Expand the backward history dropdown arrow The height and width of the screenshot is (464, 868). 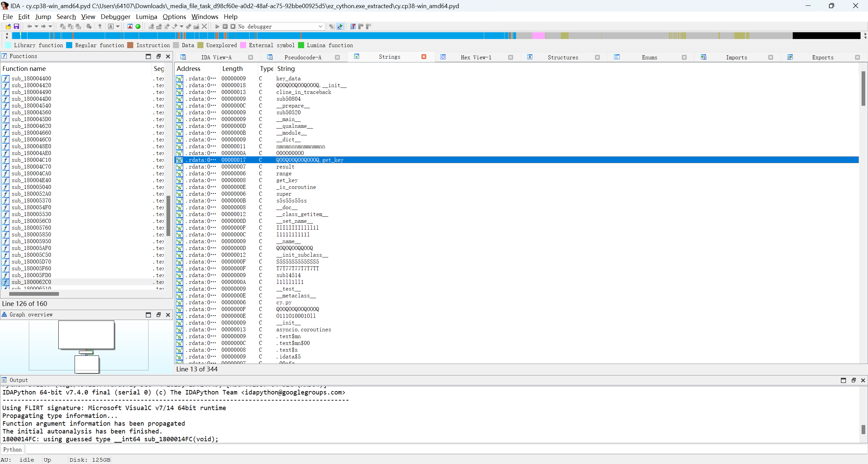pos(36,26)
